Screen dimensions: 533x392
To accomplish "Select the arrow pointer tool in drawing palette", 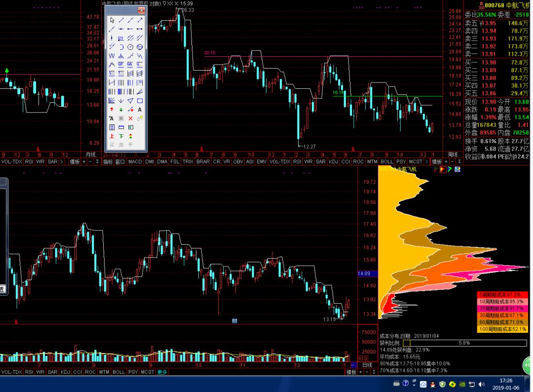I will (112, 20).
